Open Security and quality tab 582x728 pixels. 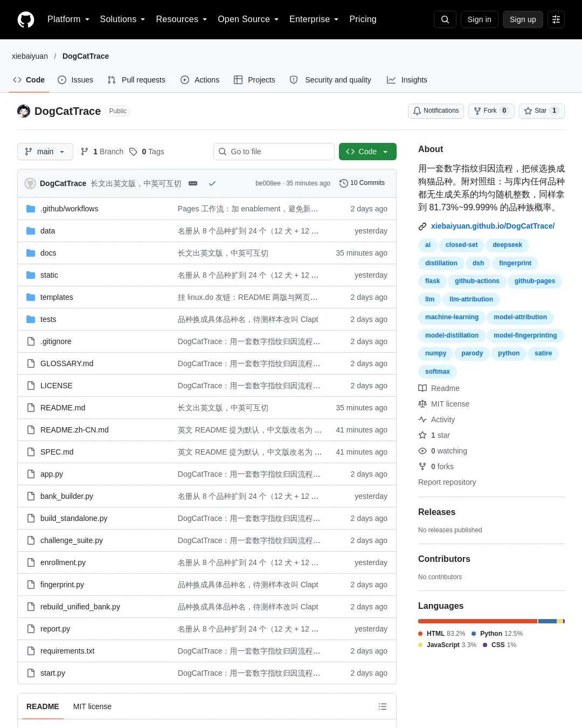330,80
